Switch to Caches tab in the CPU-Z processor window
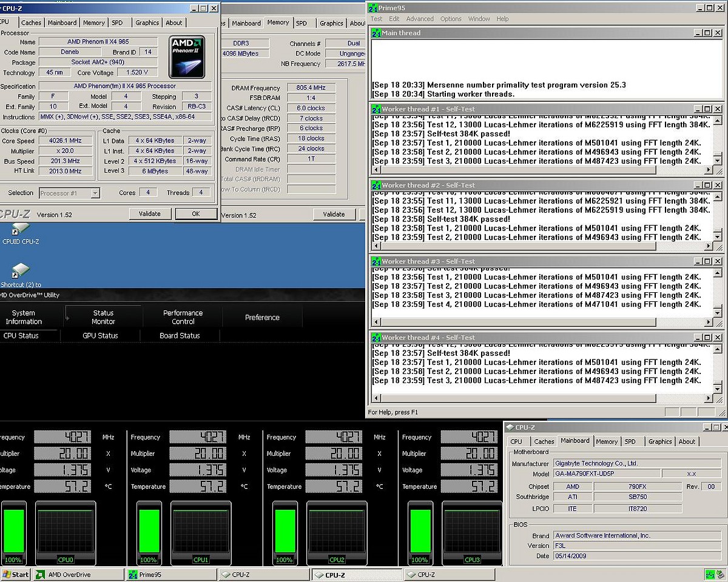Image resolution: width=728 pixels, height=582 pixels. coord(32,23)
